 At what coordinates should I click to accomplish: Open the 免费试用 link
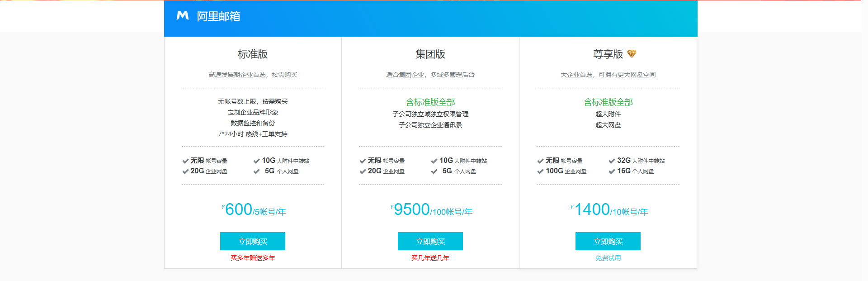(608, 258)
